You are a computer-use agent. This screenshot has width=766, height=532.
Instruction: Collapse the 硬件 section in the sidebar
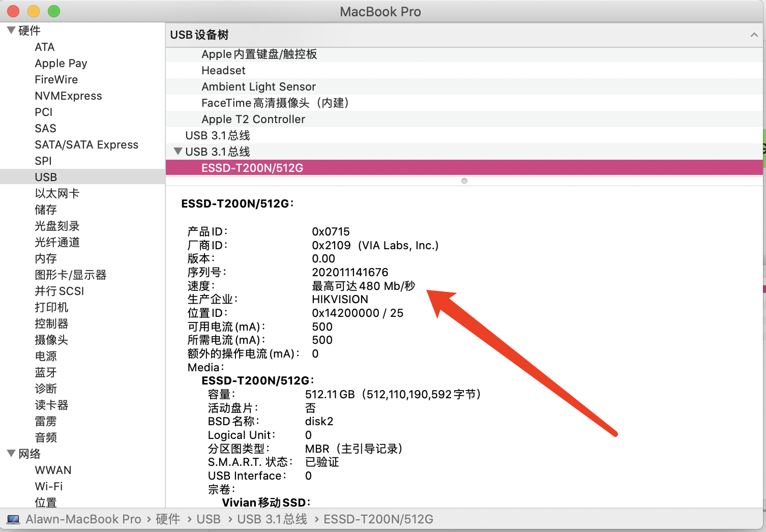point(11,31)
